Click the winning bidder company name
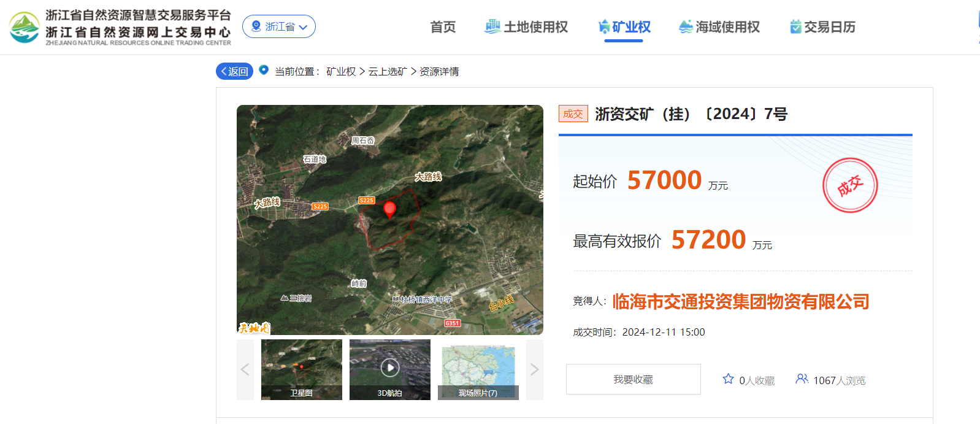980x424 pixels. (x=741, y=302)
